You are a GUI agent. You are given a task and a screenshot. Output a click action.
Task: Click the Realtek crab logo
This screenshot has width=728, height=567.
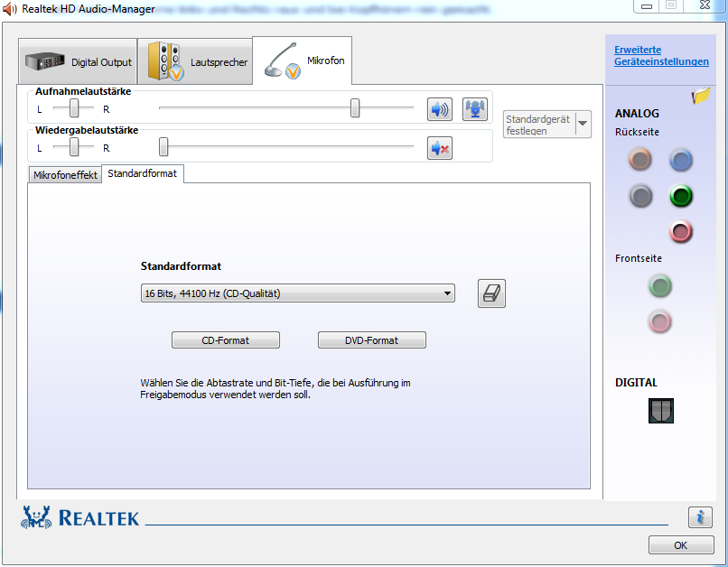[x=35, y=516]
